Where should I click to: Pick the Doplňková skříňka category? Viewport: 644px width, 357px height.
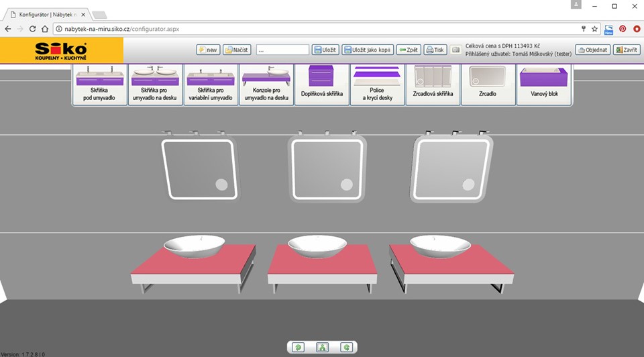coord(322,85)
